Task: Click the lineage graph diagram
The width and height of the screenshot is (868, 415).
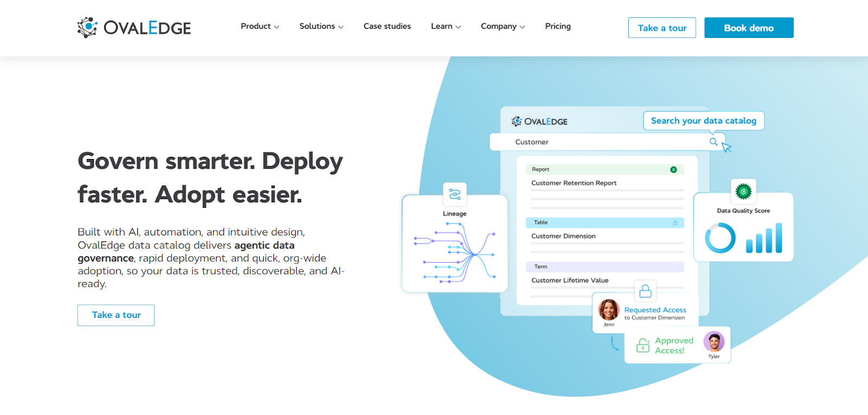Action: (455, 254)
